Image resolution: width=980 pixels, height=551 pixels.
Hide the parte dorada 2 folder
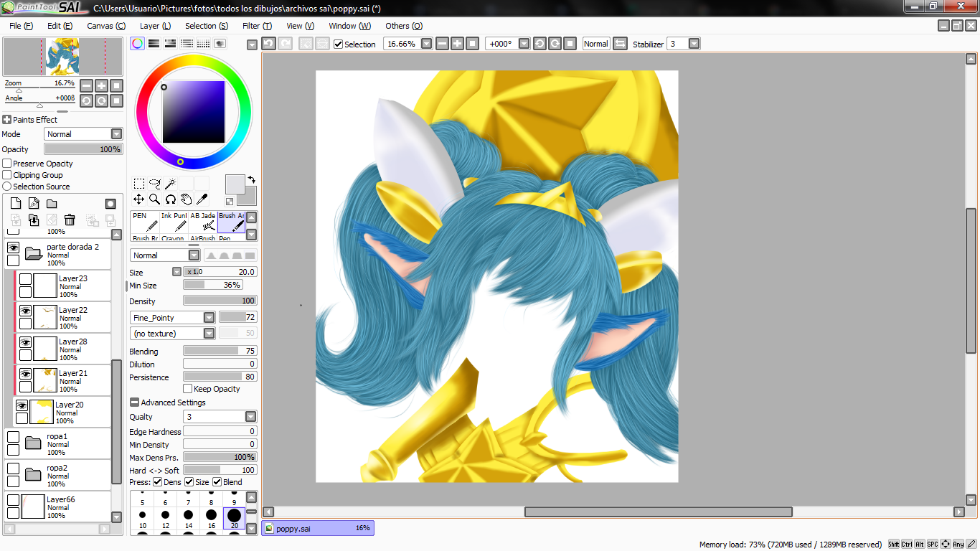point(13,248)
